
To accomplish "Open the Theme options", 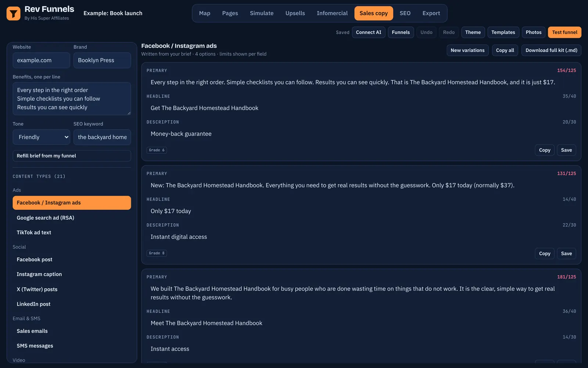I will [x=473, y=32].
